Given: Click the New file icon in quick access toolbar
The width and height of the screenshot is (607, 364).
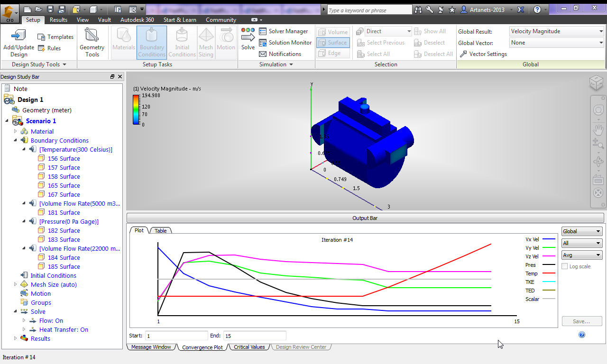Looking at the screenshot, I should [x=28, y=9].
